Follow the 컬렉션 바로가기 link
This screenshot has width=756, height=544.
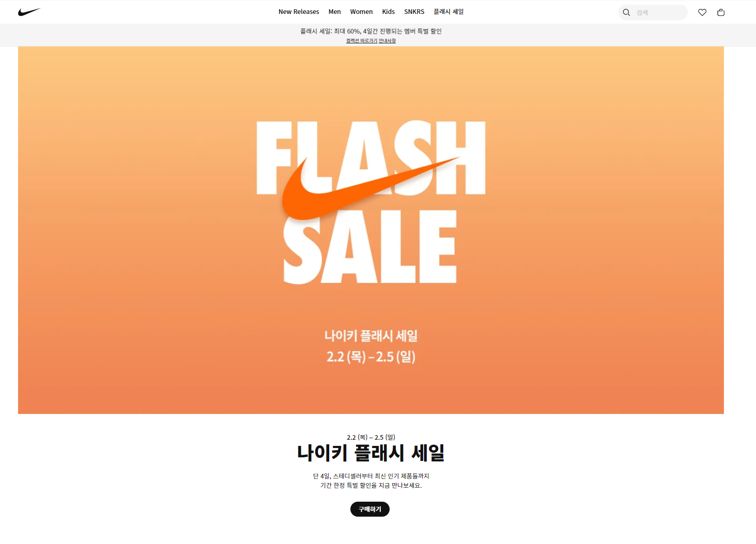click(362, 41)
